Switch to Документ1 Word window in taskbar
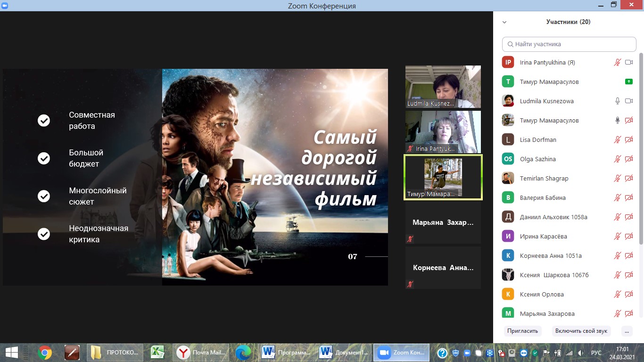Image resolution: width=644 pixels, height=362 pixels. (344, 352)
